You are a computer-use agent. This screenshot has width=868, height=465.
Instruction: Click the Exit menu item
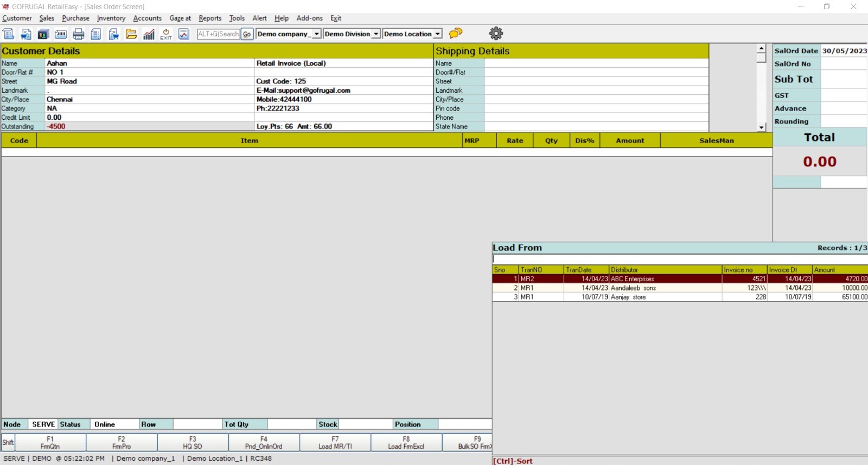coord(336,18)
